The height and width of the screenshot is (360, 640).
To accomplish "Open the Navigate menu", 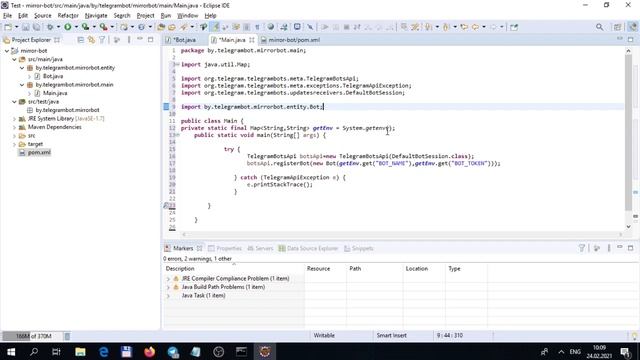I will point(96,16).
